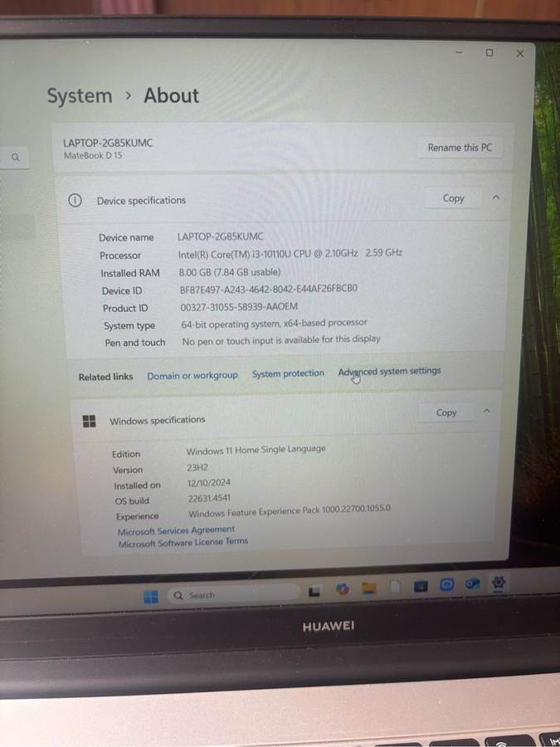Click the Device ID value BF87E497-A243-4642-8042-E44AF26FBCB0
The image size is (560, 747).
(269, 289)
